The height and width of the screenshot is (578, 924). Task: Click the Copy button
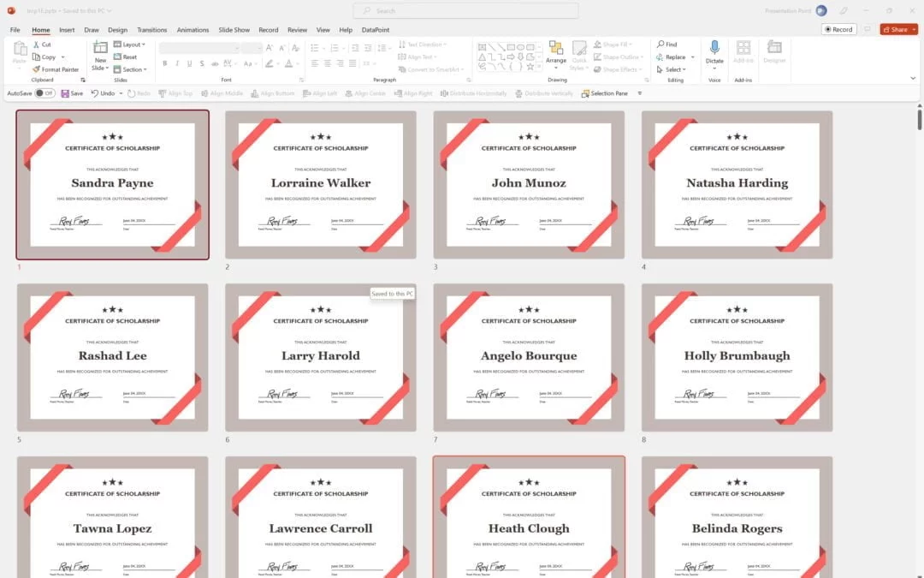coord(44,57)
